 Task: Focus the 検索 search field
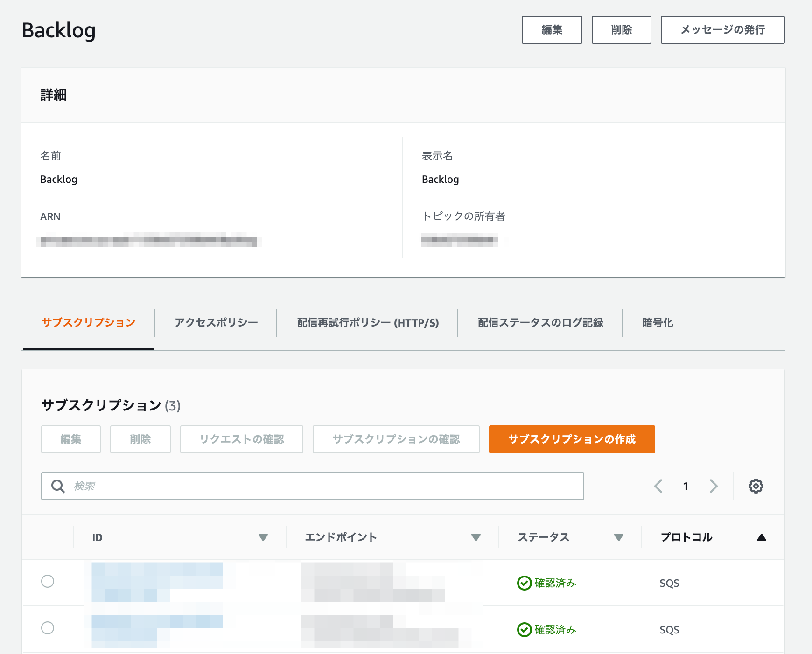point(313,486)
